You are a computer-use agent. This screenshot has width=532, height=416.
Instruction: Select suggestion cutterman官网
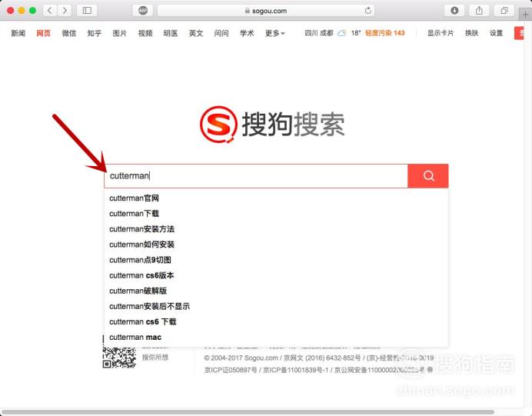pyautogui.click(x=276, y=198)
